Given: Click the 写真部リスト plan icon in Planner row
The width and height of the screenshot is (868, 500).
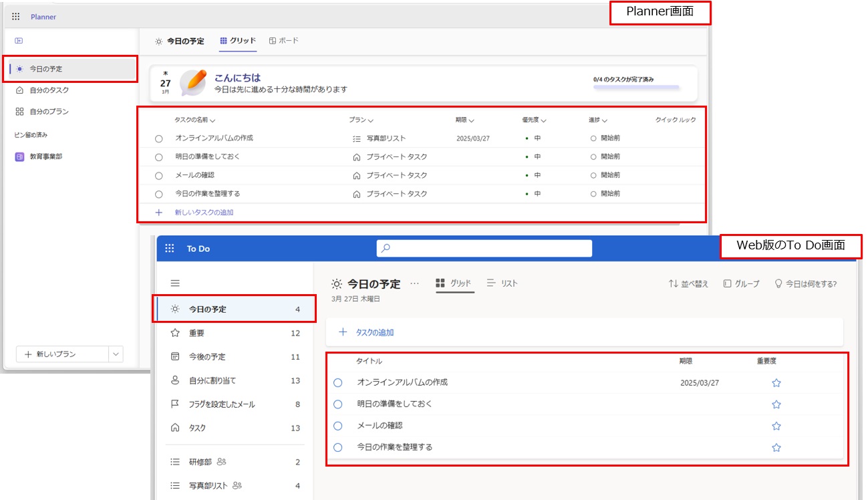Looking at the screenshot, I should pos(356,138).
